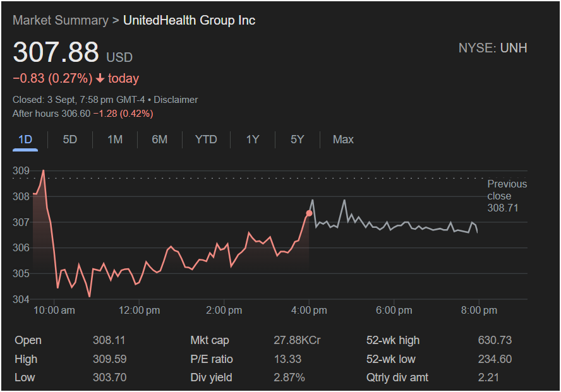561x392 pixels.
Task: Click the High value 309.59
Action: (109, 359)
